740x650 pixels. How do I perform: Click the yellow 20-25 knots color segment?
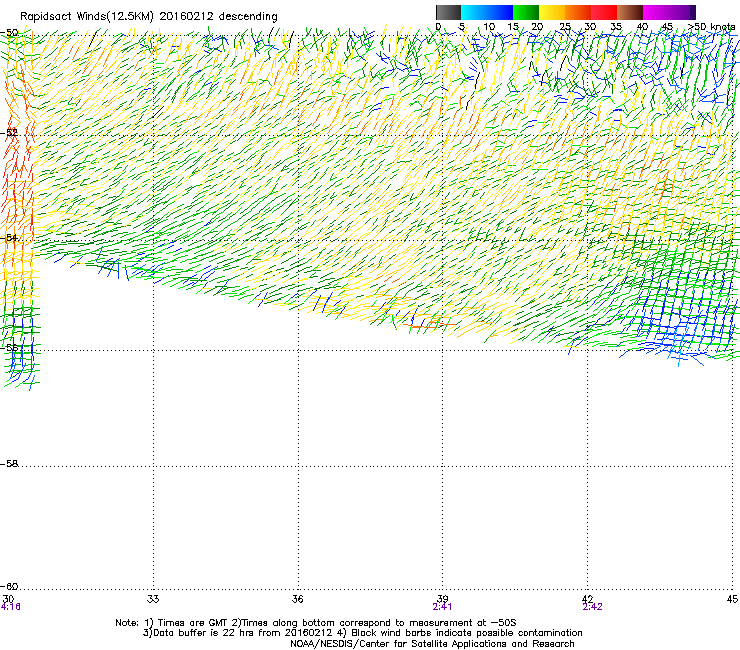point(552,12)
